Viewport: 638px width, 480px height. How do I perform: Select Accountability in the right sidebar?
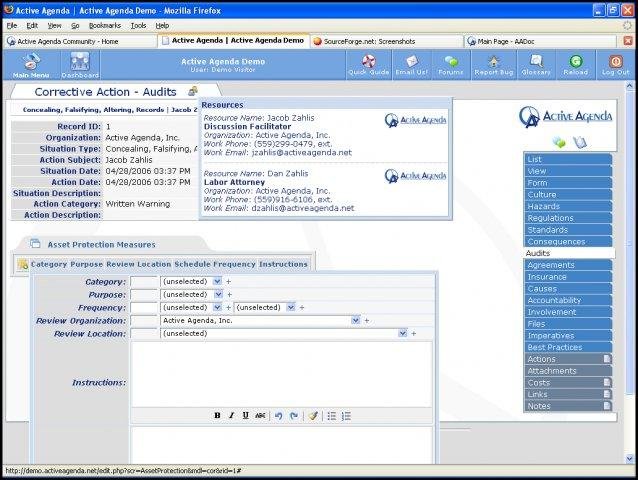tap(568, 300)
